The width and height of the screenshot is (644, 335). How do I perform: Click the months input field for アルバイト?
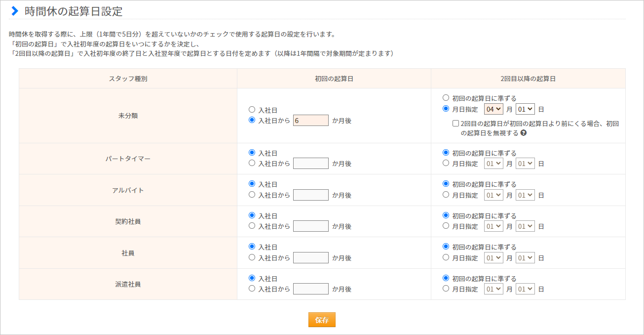[310, 195]
